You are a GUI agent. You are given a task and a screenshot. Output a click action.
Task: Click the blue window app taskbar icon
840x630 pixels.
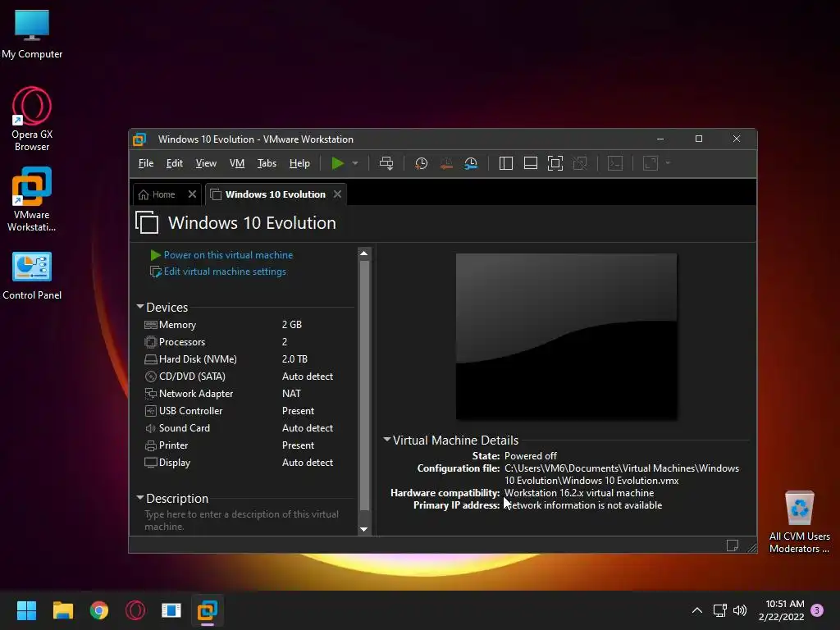pos(171,610)
